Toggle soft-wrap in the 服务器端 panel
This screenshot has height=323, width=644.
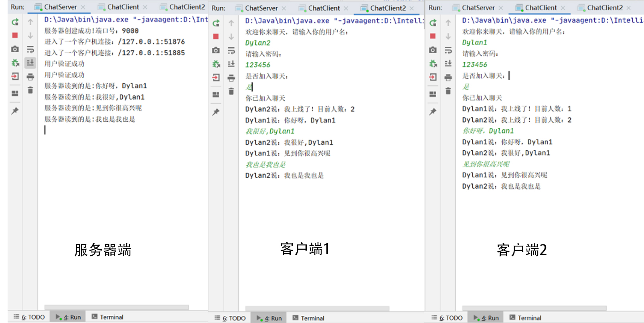click(x=30, y=49)
